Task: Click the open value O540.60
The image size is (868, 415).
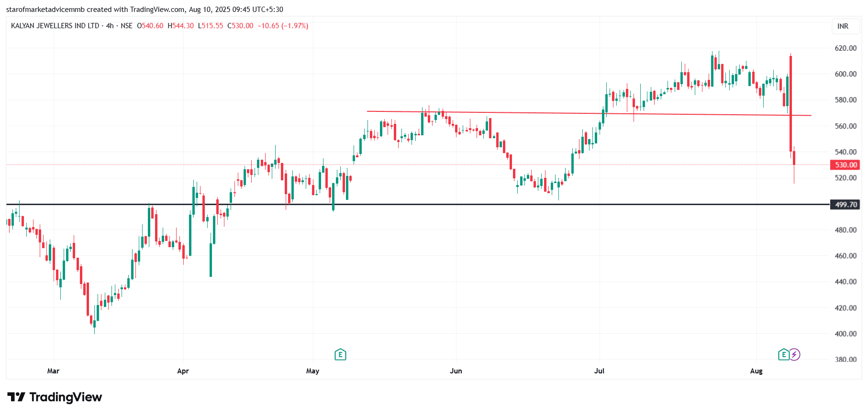Action: (150, 26)
